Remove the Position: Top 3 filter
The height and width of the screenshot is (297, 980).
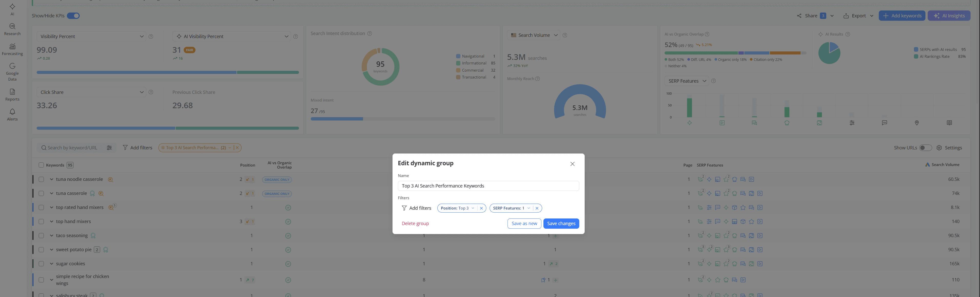pos(481,208)
